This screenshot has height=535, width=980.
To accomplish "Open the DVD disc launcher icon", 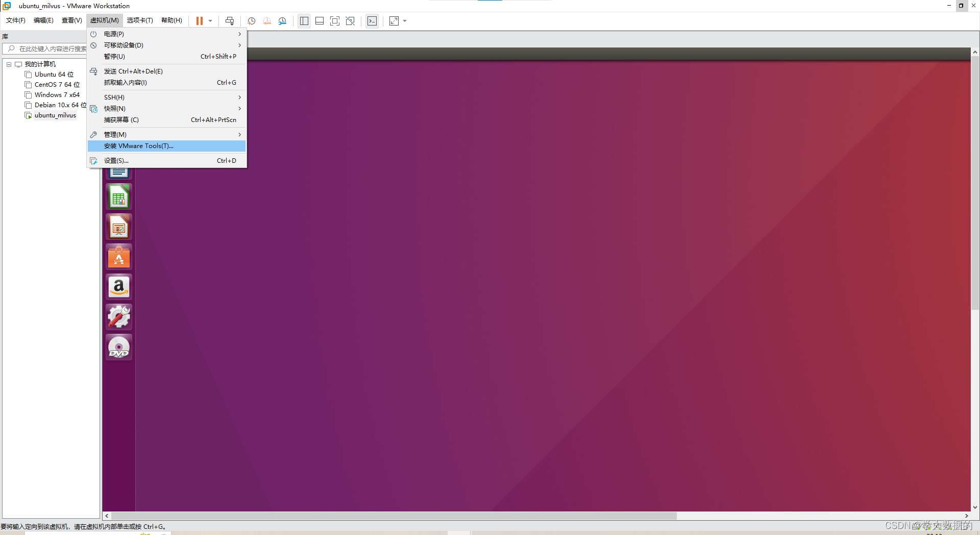I will 119,348.
